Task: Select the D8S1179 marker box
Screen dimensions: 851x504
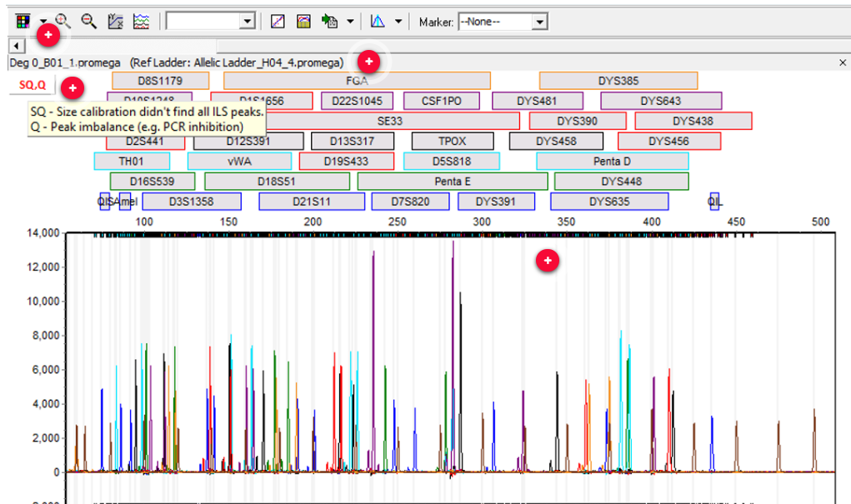Action: point(160,81)
